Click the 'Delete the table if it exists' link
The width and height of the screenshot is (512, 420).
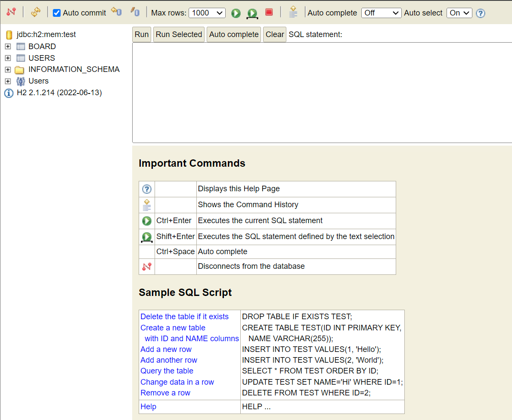point(184,317)
